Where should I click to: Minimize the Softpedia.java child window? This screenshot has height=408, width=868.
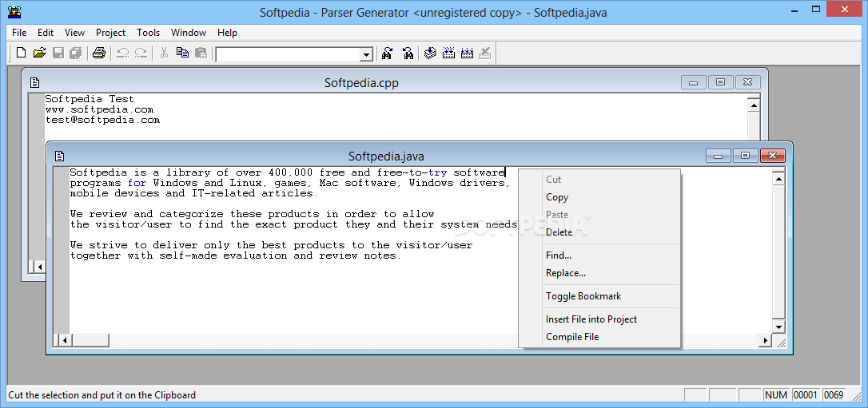(719, 156)
